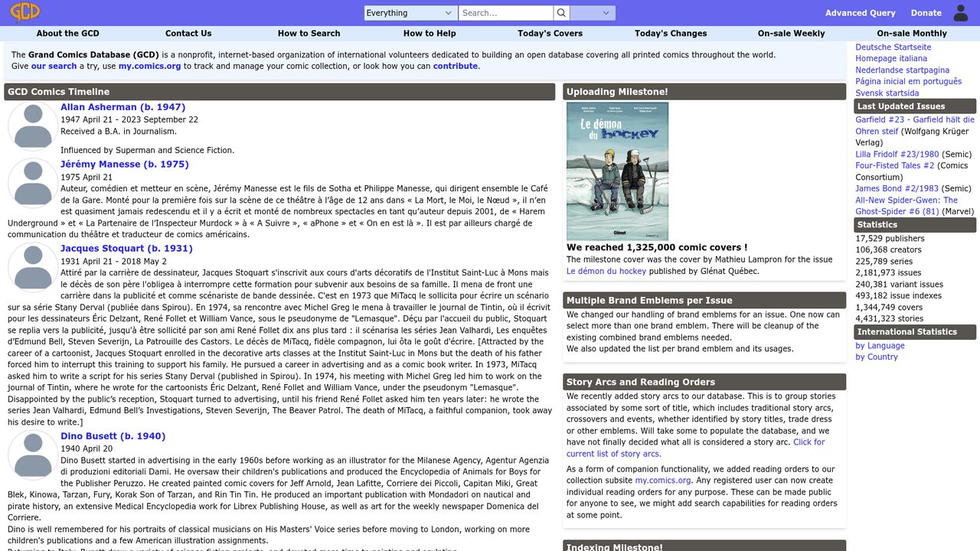Viewport: 980px width, 551px height.
Task: Open the On-sale Weekly menu item
Action: click(x=792, y=34)
